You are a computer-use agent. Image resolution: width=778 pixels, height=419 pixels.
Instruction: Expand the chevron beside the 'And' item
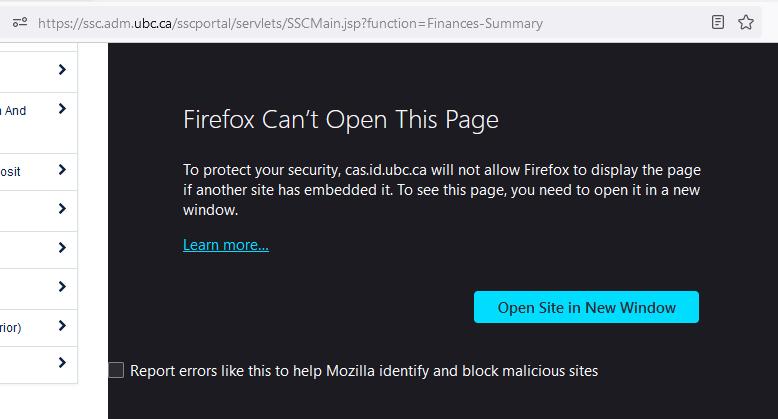[62, 109]
